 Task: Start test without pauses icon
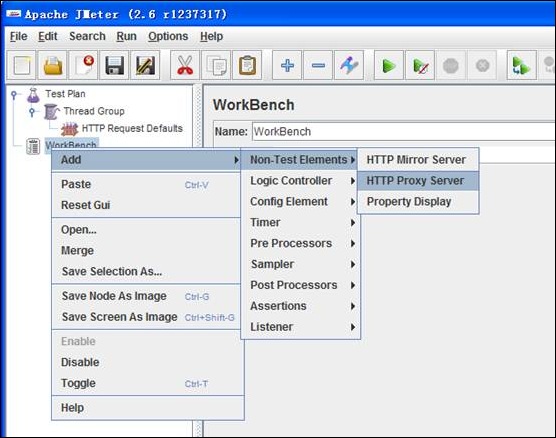pyautogui.click(x=420, y=65)
